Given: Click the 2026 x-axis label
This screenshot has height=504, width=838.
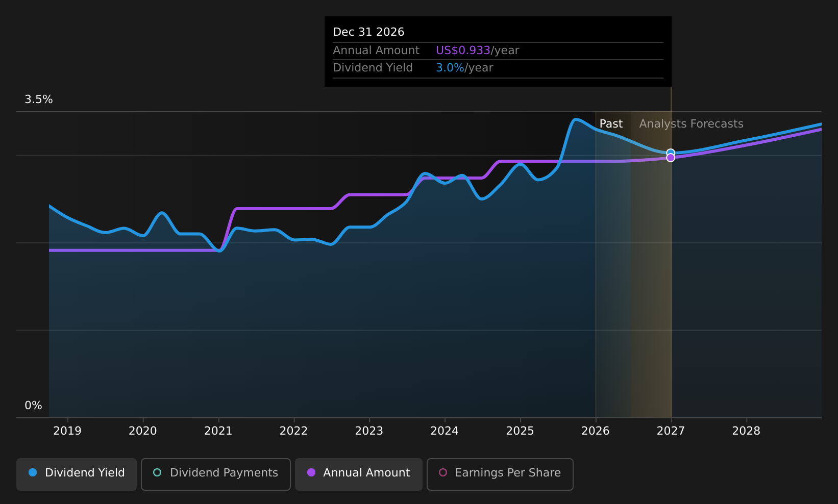Looking at the screenshot, I should (596, 431).
